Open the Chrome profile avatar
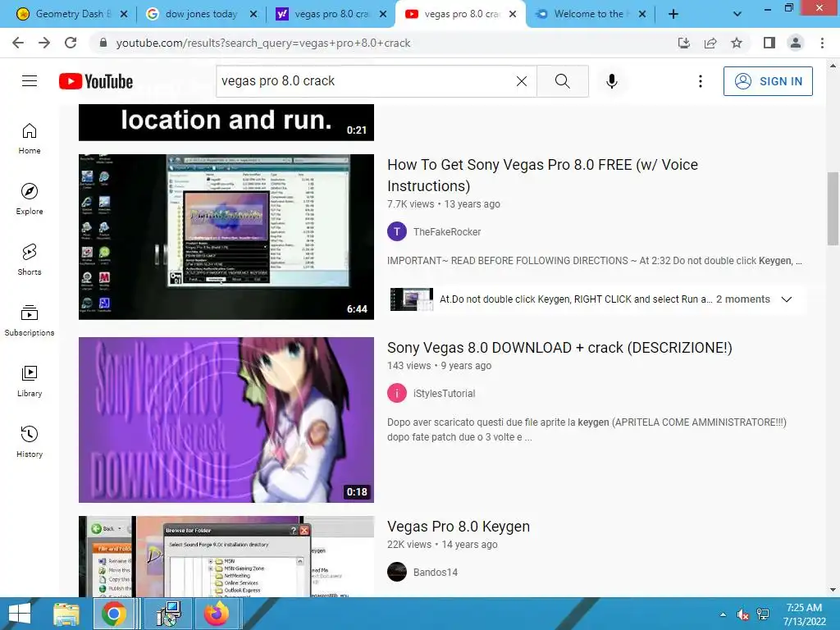The image size is (840, 630). 796,43
